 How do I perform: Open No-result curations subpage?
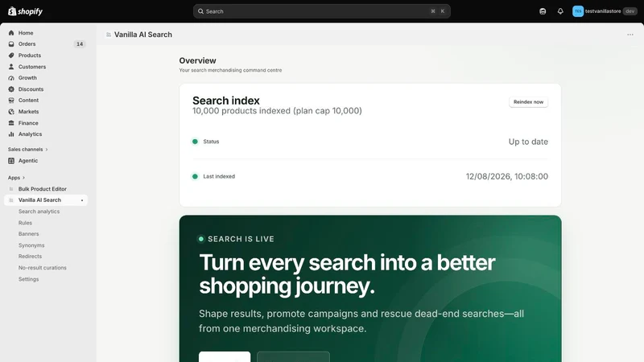(x=43, y=268)
